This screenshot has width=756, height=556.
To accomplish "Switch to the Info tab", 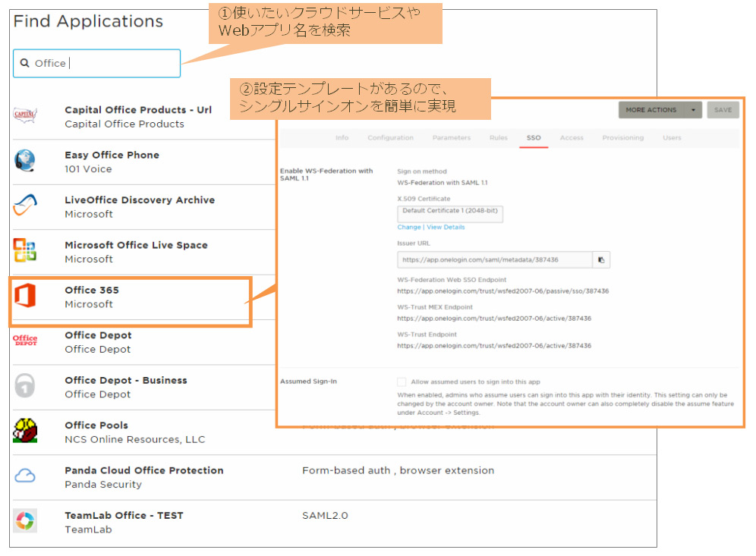I will (342, 138).
